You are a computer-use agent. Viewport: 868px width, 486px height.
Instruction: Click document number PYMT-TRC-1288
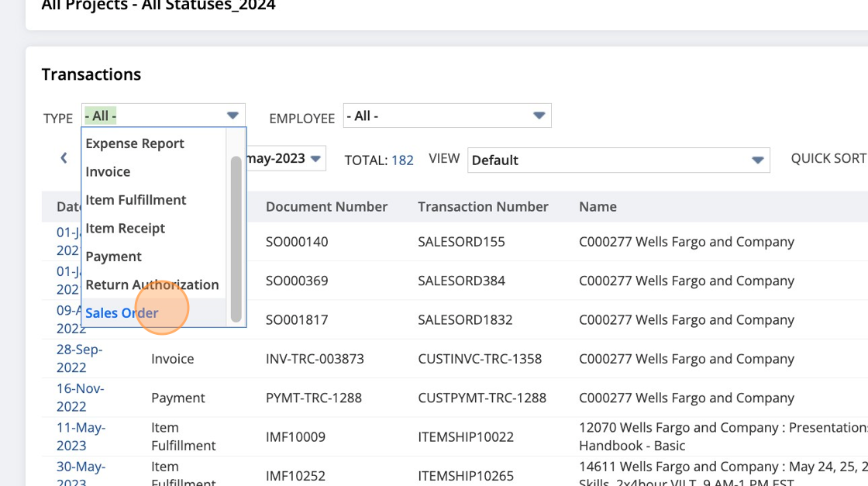(314, 398)
